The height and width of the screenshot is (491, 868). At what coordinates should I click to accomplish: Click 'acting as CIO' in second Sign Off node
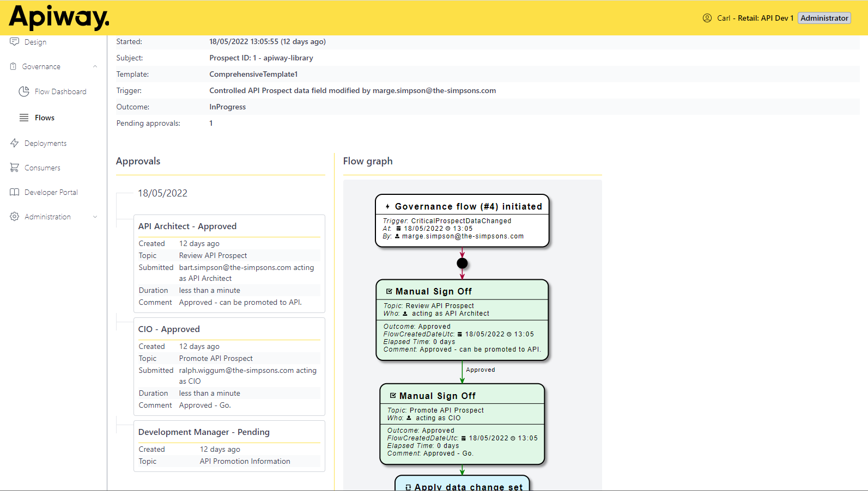coord(438,418)
